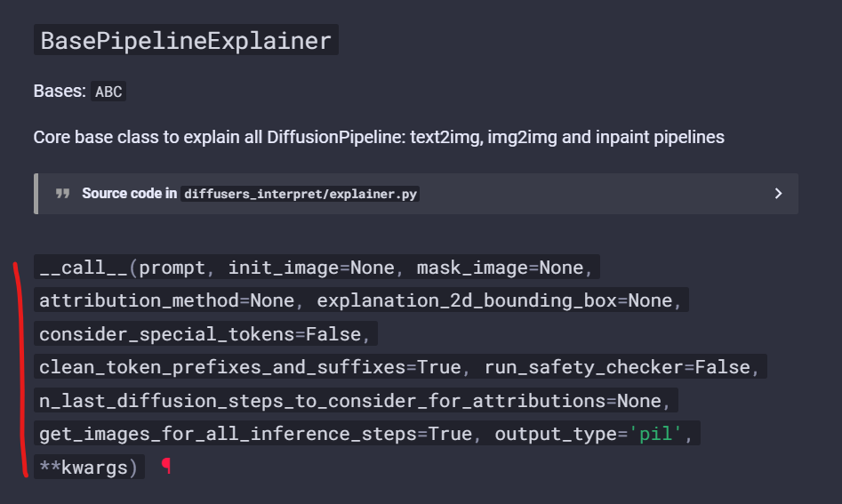Screen dimensions: 842x504
Task: Click the quote icon beside Source code
Action: pyautogui.click(x=63, y=193)
